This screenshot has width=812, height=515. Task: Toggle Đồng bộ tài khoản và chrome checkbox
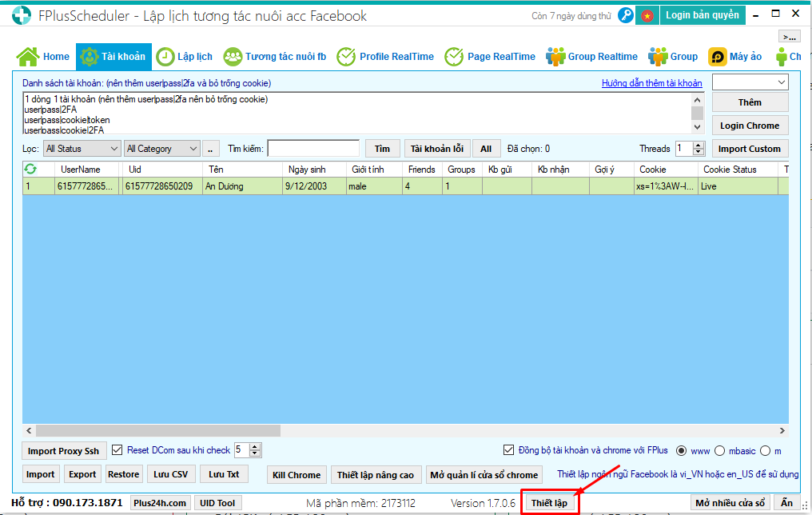click(x=508, y=449)
